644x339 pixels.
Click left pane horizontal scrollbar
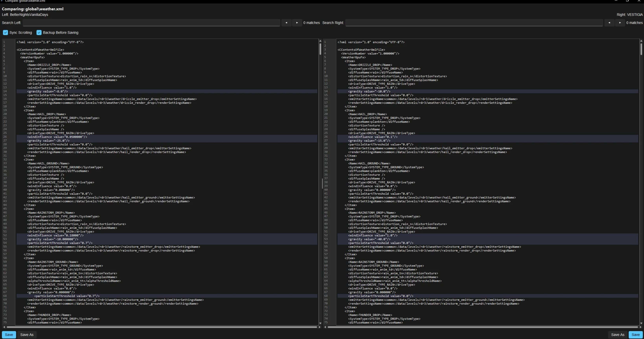coord(162,327)
